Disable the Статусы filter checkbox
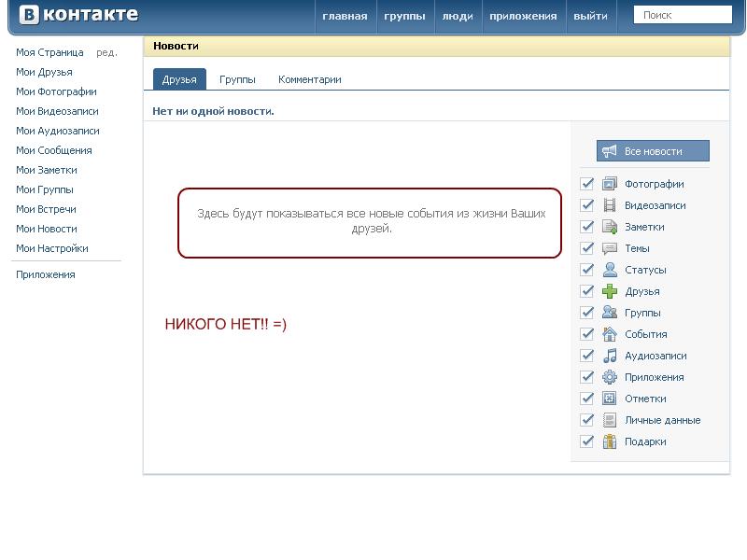747x560 pixels. click(587, 270)
